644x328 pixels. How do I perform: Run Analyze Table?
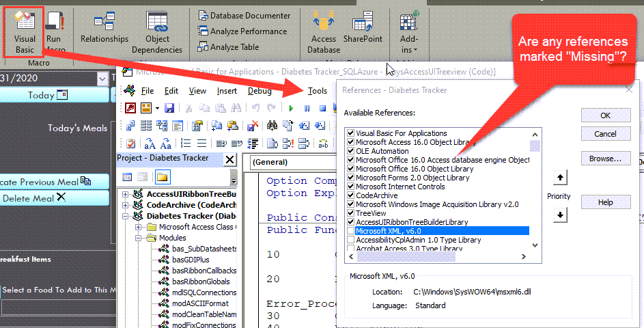228,47
